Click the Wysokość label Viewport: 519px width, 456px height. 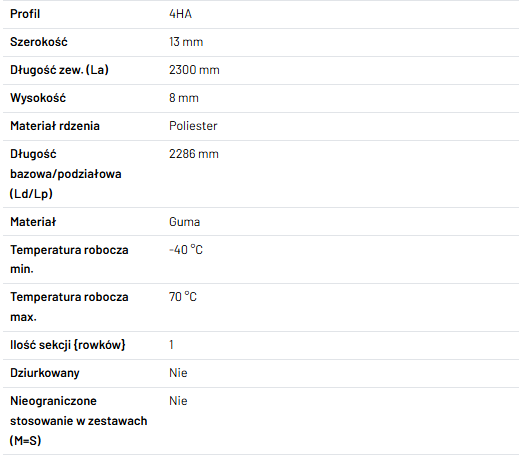38,98
